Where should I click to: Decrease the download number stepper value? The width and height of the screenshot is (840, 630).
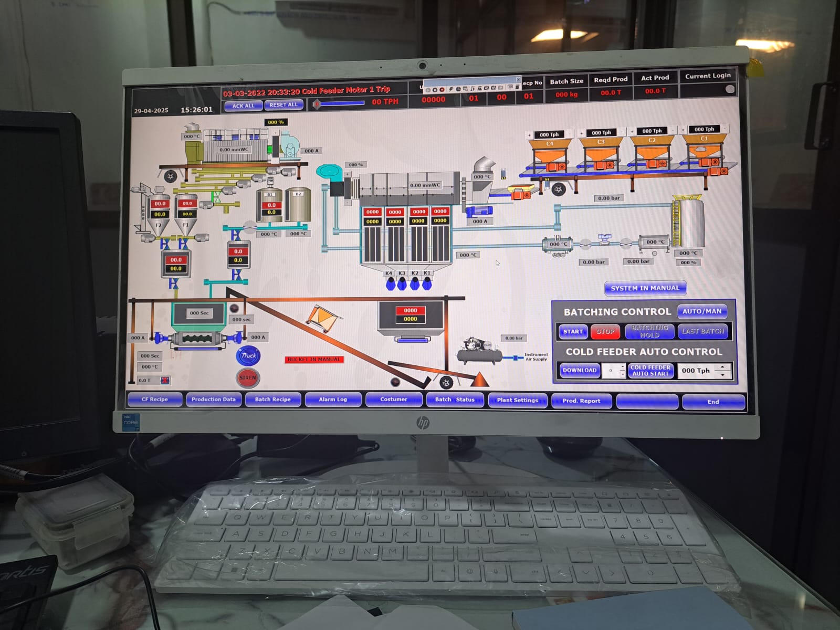pos(622,374)
